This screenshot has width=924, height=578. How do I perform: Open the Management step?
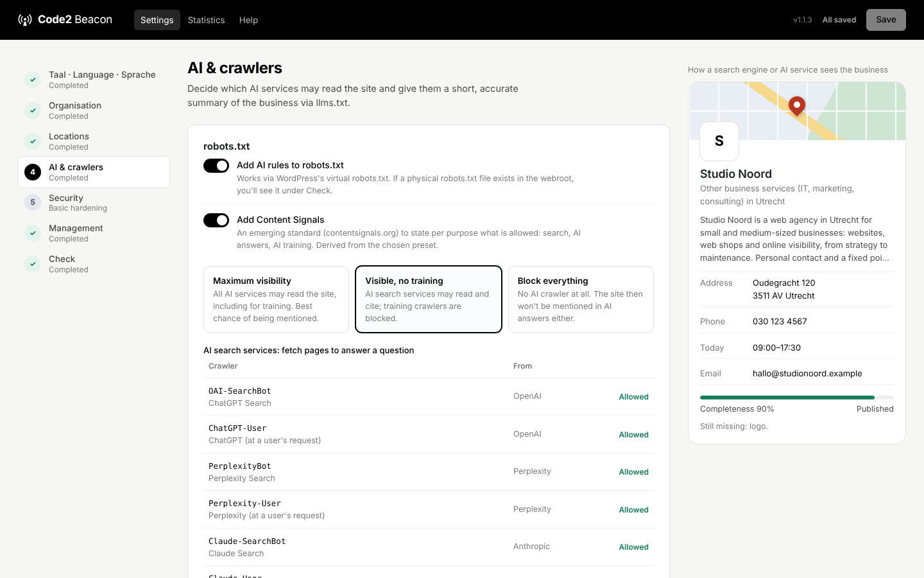[94, 233]
